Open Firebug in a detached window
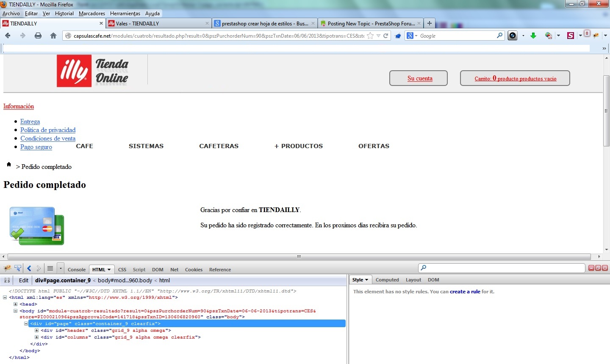The height and width of the screenshot is (364, 610). coord(598,268)
